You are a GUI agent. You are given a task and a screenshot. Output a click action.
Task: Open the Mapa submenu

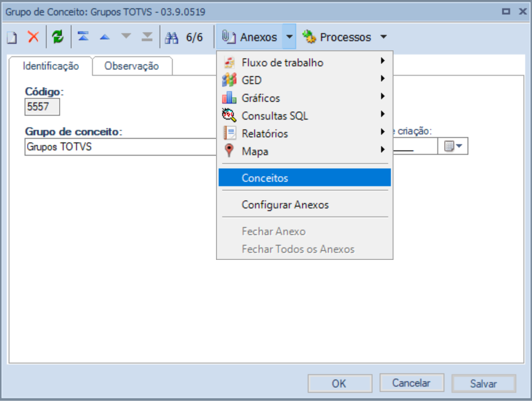(x=305, y=151)
